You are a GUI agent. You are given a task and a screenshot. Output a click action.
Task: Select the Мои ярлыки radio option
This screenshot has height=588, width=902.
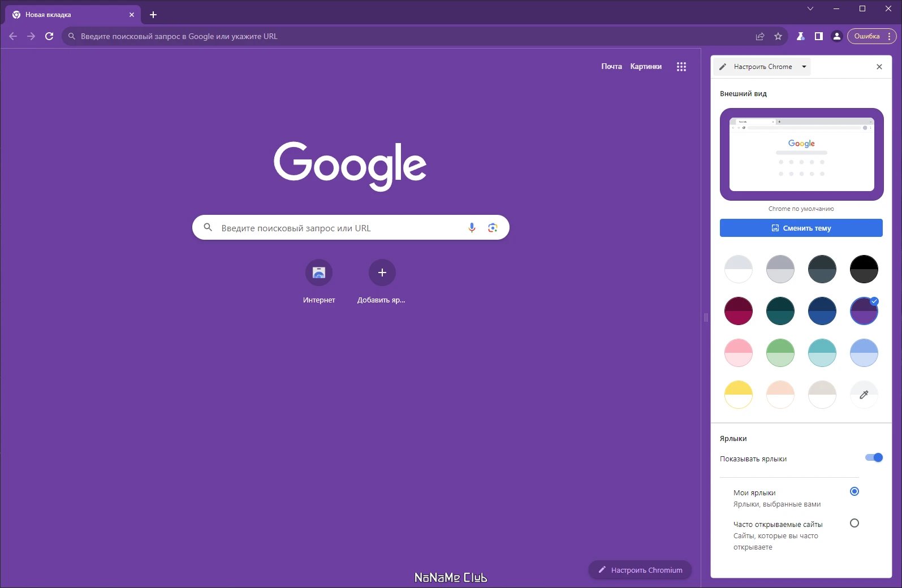854,491
